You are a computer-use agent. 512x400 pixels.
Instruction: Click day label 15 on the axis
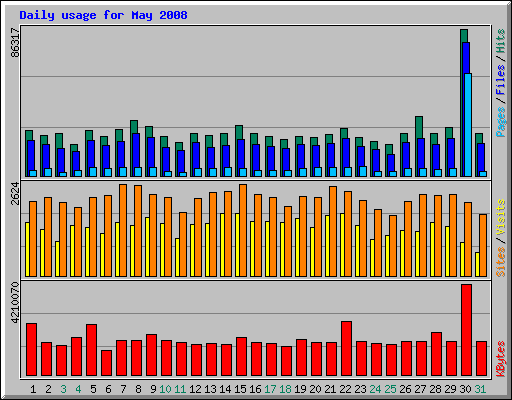pyautogui.click(x=240, y=389)
